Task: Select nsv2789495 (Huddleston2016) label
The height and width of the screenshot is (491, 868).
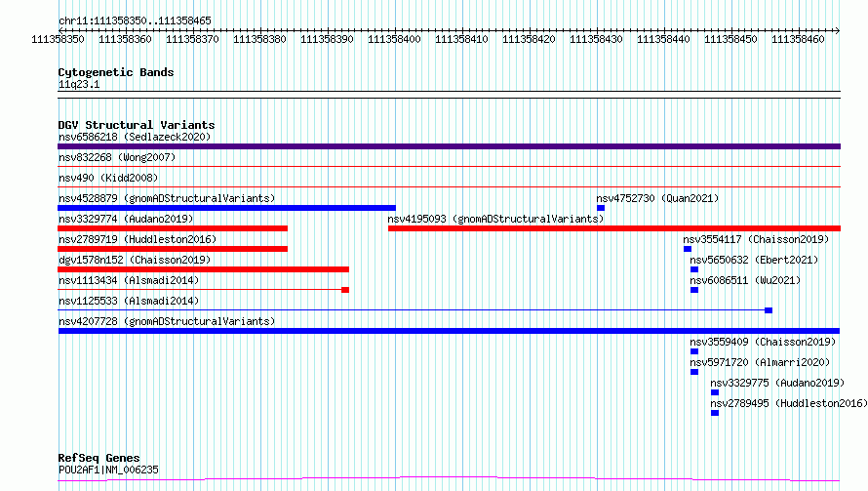Action: pos(789,403)
